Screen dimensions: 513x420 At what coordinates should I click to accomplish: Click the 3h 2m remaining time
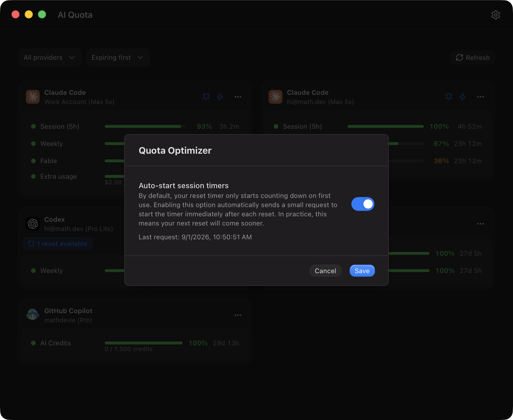point(229,126)
